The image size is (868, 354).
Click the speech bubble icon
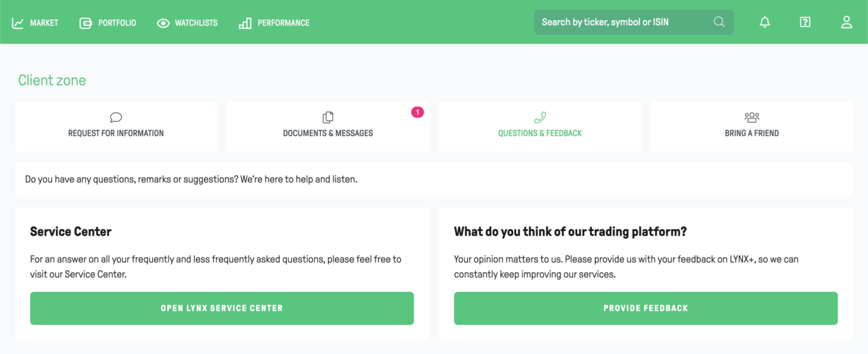[116, 117]
